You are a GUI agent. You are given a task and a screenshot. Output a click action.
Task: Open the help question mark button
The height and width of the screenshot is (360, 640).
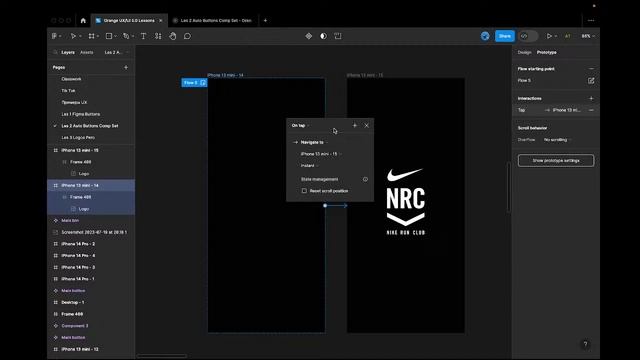(x=585, y=344)
